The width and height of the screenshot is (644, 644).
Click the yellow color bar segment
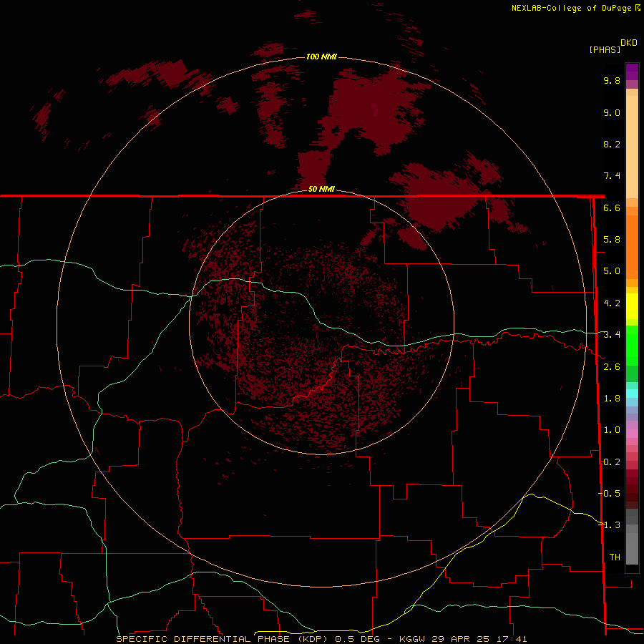[x=632, y=306]
